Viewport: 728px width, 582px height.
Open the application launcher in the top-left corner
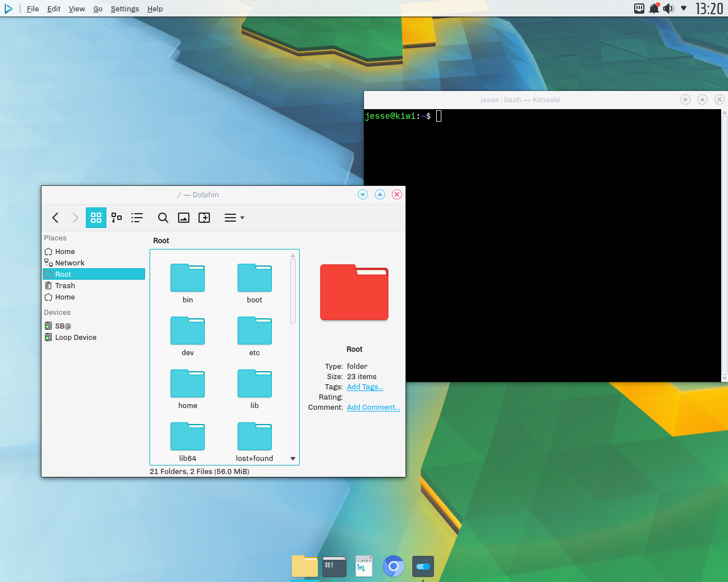pyautogui.click(x=9, y=9)
